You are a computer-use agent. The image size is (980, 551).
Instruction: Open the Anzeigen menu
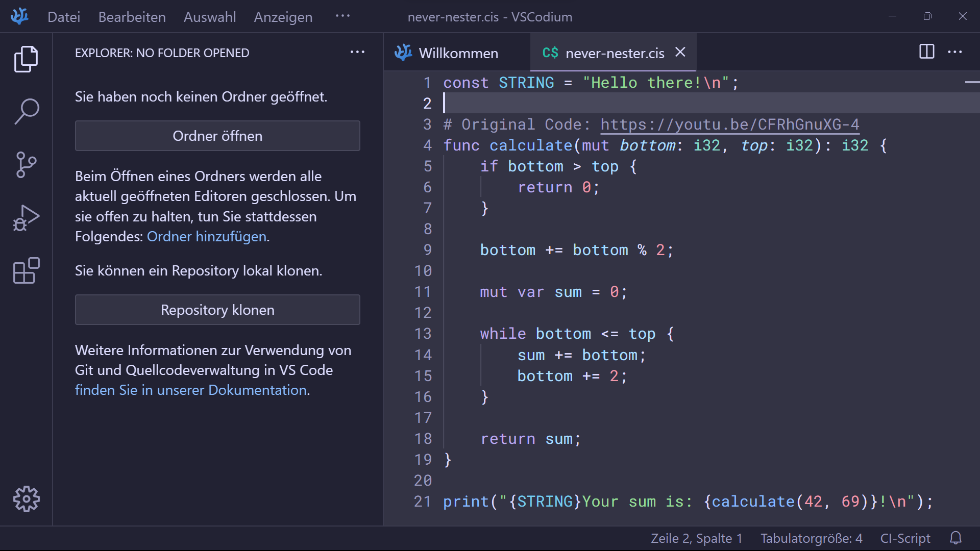click(x=283, y=17)
